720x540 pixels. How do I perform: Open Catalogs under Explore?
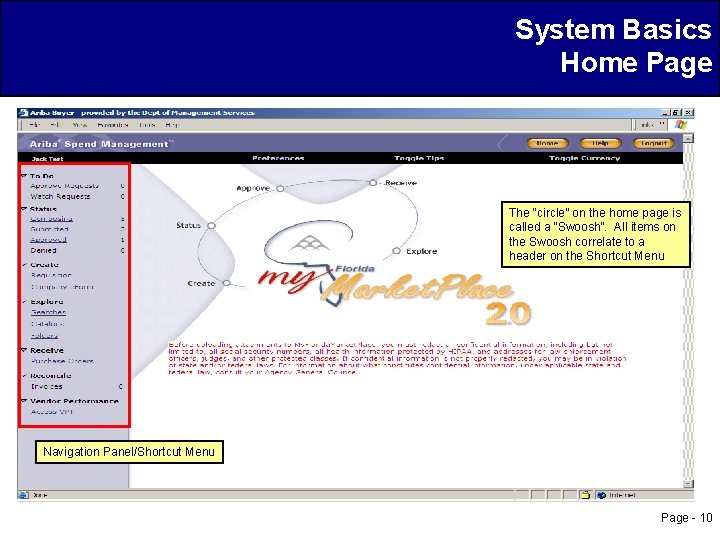tap(47, 324)
